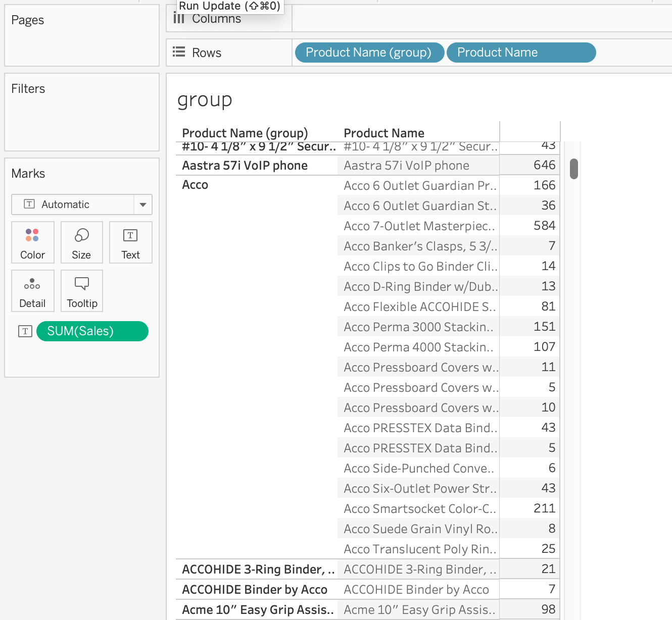This screenshot has height=620, width=672.
Task: Select Acco Six-Outlet Power Str.. row
Action: [x=418, y=489]
